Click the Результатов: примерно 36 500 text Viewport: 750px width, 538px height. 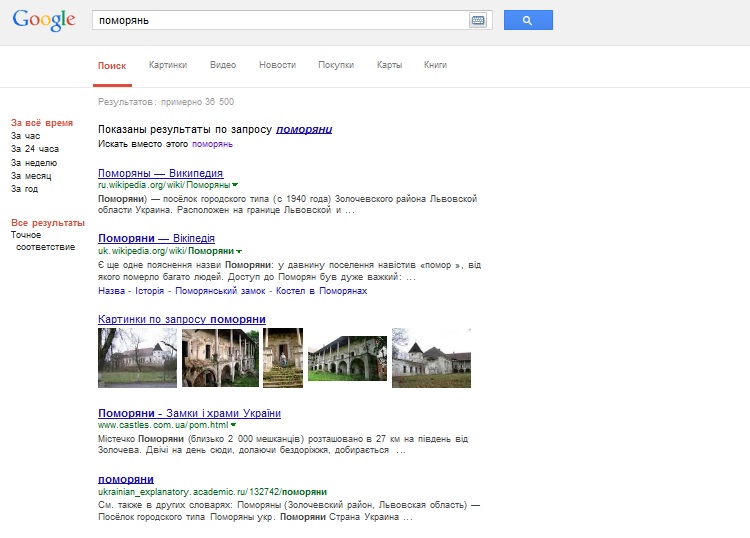click(x=166, y=102)
